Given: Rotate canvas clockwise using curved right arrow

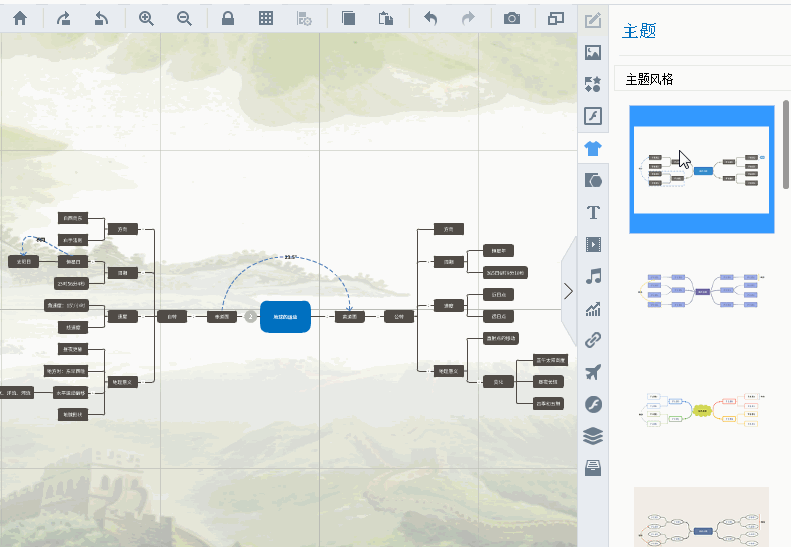Looking at the screenshot, I should click(x=64, y=19).
